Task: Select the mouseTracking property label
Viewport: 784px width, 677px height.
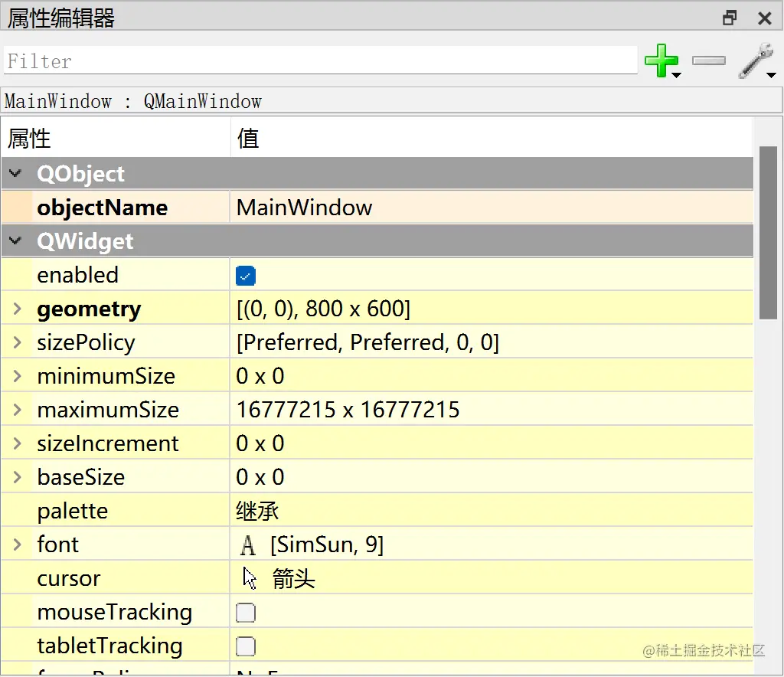Action: coord(115,613)
